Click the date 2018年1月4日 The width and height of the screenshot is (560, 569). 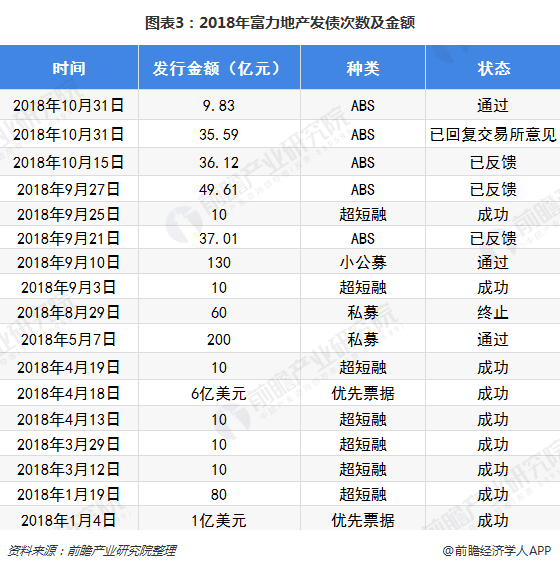[x=69, y=521]
